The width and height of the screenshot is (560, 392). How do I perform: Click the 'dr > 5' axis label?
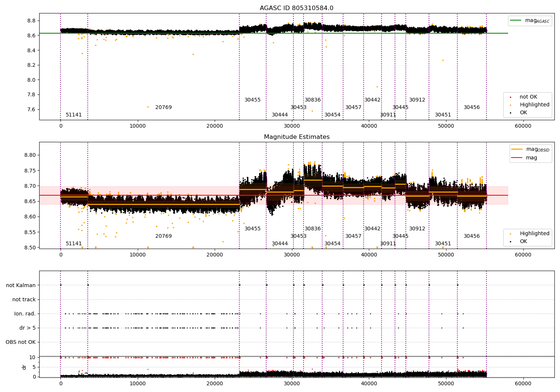coord(28,328)
